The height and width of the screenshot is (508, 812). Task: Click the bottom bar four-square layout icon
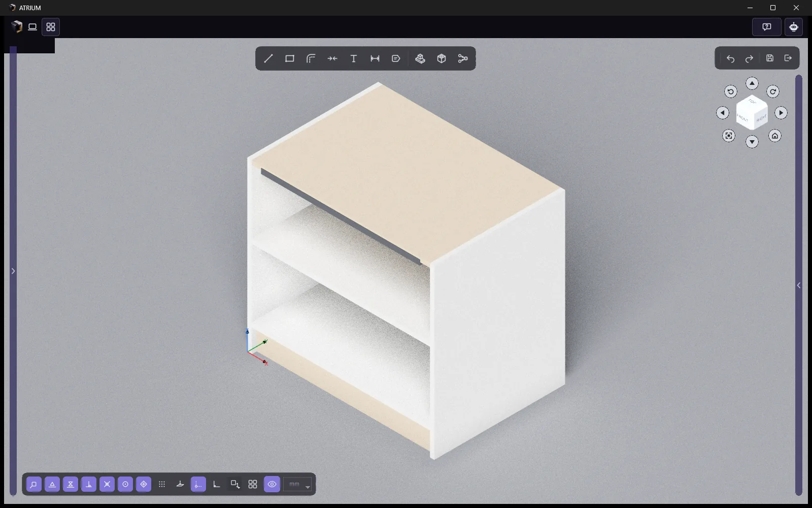253,485
